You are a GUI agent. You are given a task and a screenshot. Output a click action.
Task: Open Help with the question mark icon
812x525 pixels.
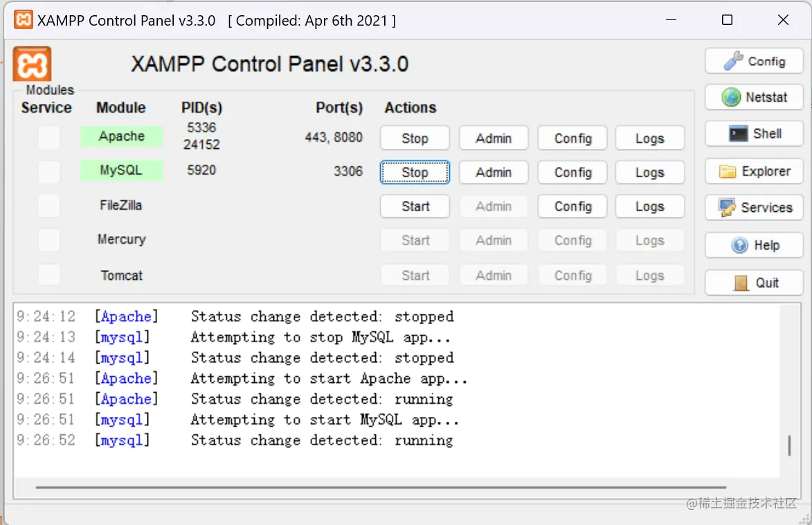pos(754,245)
